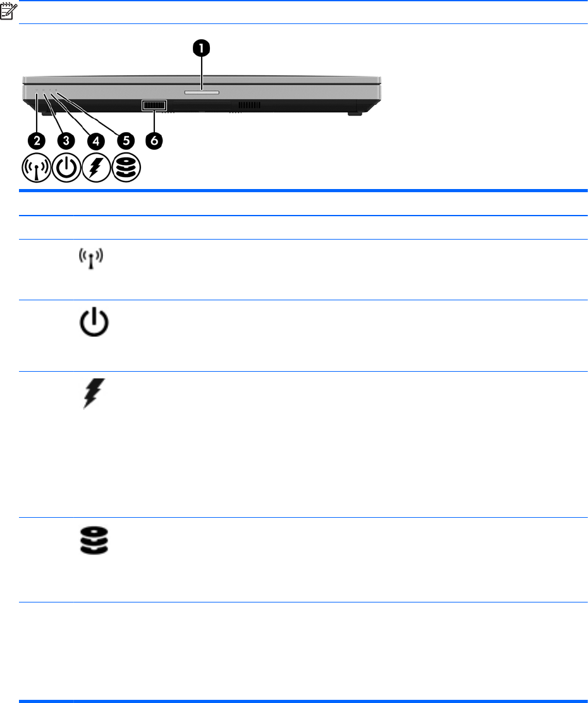This screenshot has height=703, width=588.
Task: Select the stacked-disks drive icon in the table
Action: click(x=94, y=541)
